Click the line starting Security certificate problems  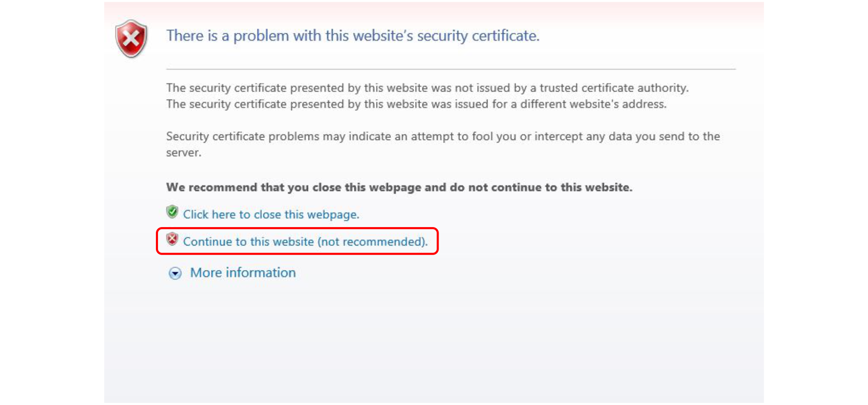click(443, 136)
